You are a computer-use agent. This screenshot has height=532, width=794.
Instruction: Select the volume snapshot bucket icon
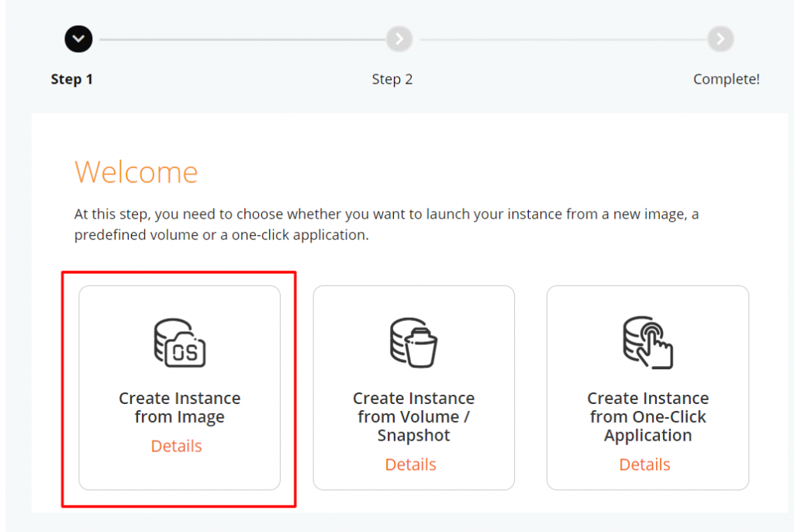tap(414, 343)
